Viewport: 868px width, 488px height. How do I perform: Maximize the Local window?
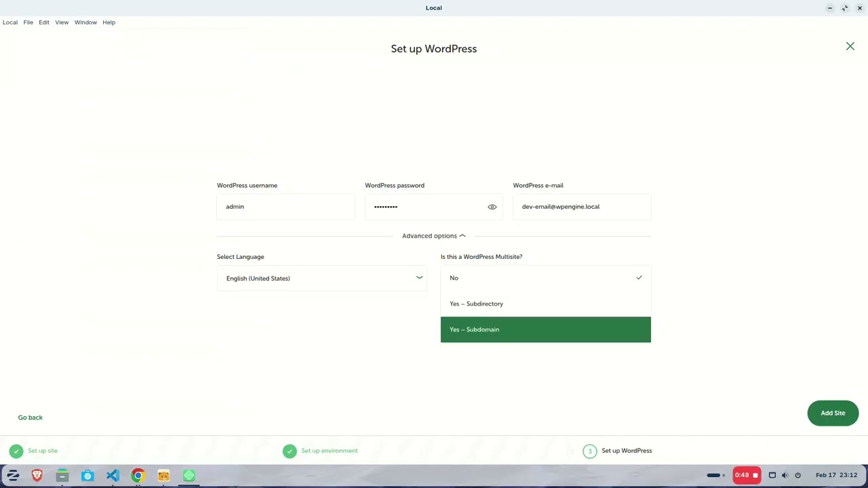coord(845,8)
